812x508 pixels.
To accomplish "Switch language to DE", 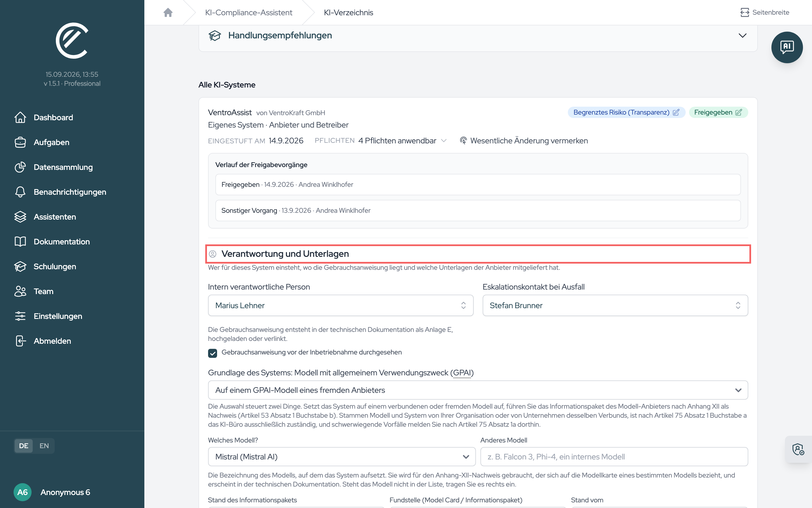I will 23,446.
